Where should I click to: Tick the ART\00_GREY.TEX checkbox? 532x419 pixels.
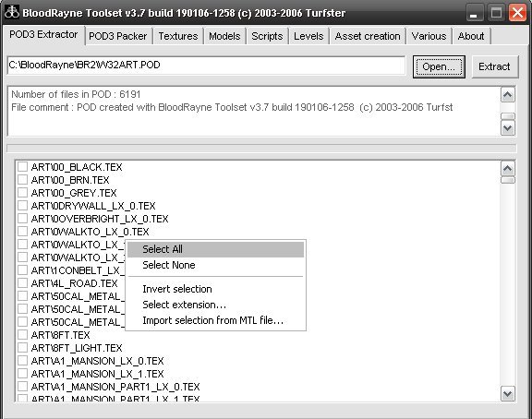pyautogui.click(x=22, y=192)
